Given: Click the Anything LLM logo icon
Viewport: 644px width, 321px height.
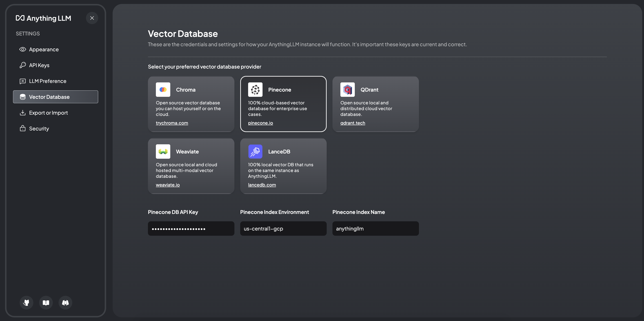Looking at the screenshot, I should (x=20, y=18).
